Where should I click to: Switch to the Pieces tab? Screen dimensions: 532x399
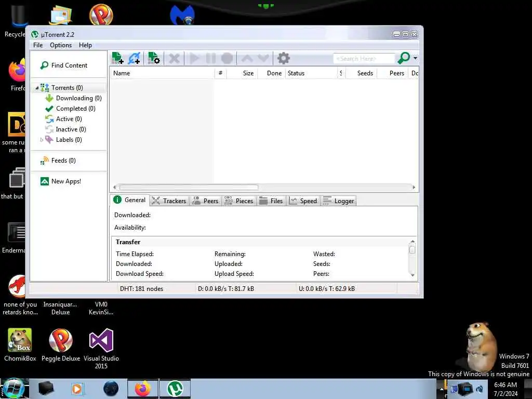(x=239, y=201)
